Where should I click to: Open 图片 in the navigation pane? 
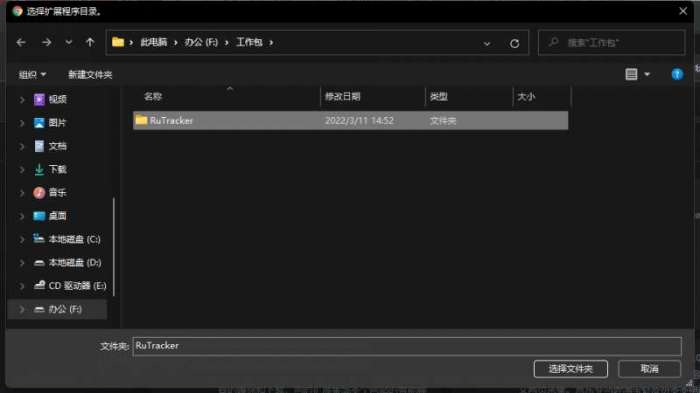pyautogui.click(x=57, y=123)
